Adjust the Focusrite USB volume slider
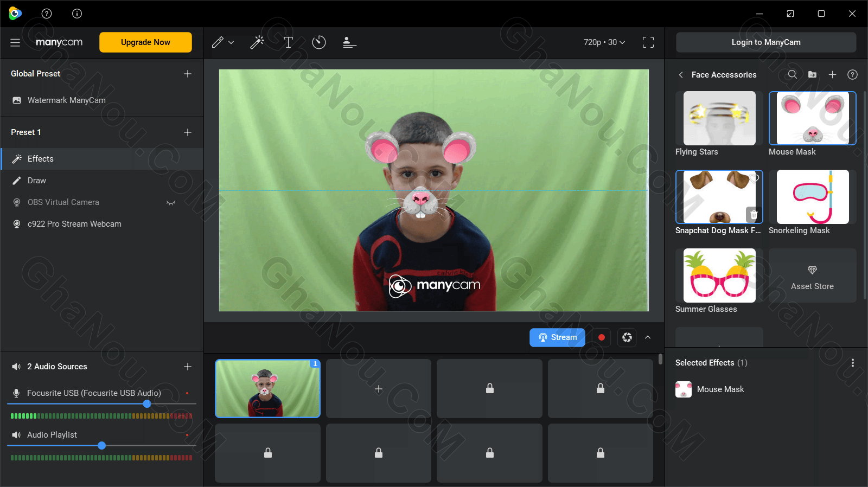Screen dimensions: 868x487 click(x=147, y=404)
